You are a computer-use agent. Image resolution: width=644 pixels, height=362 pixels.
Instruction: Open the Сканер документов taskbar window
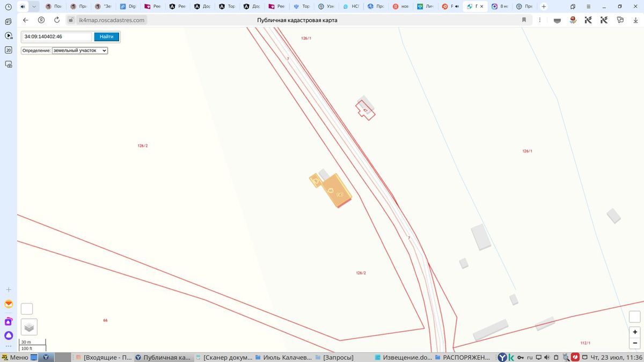(224, 357)
